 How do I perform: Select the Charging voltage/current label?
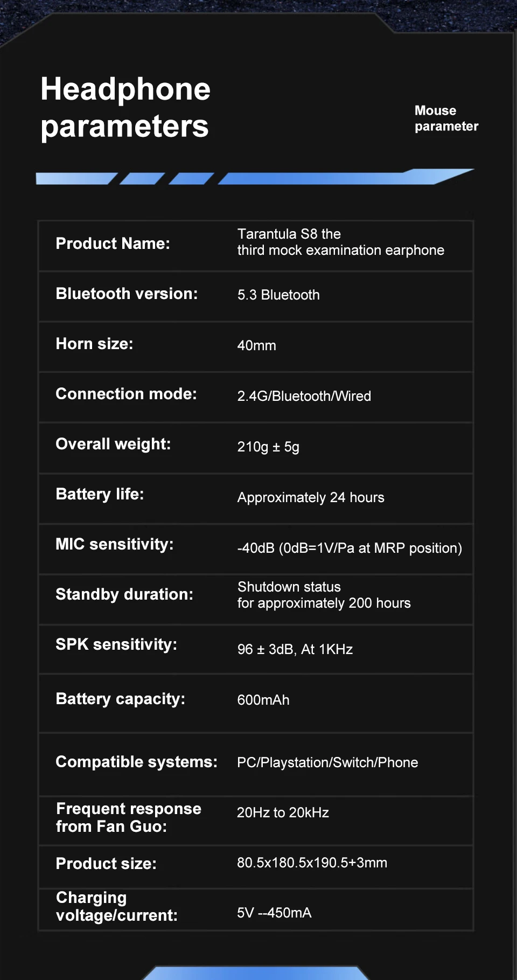(x=116, y=906)
